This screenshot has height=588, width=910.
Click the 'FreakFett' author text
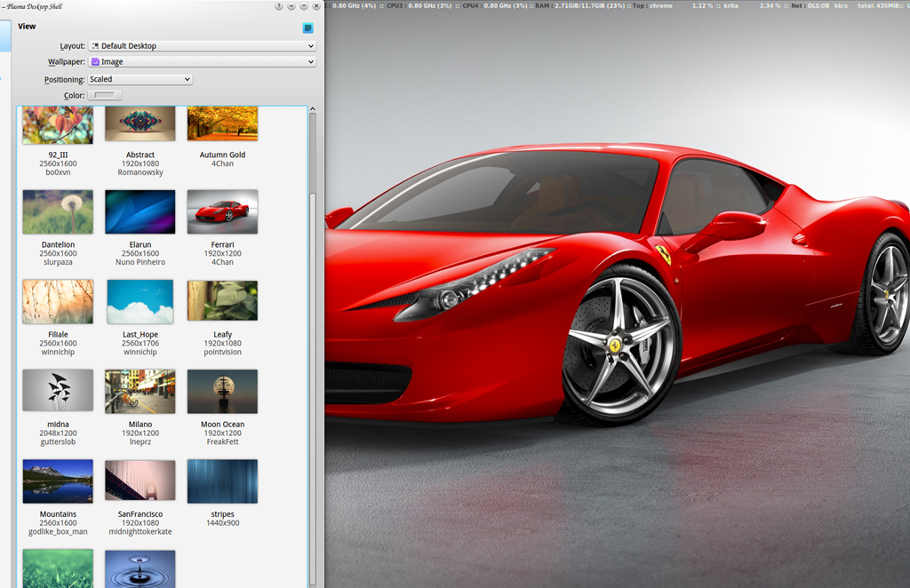click(x=222, y=441)
